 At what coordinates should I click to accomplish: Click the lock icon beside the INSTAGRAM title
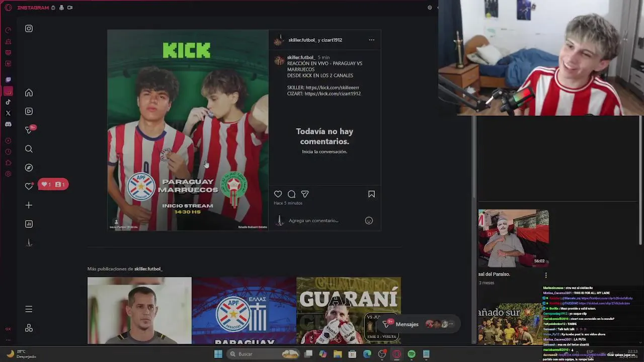[x=53, y=8]
